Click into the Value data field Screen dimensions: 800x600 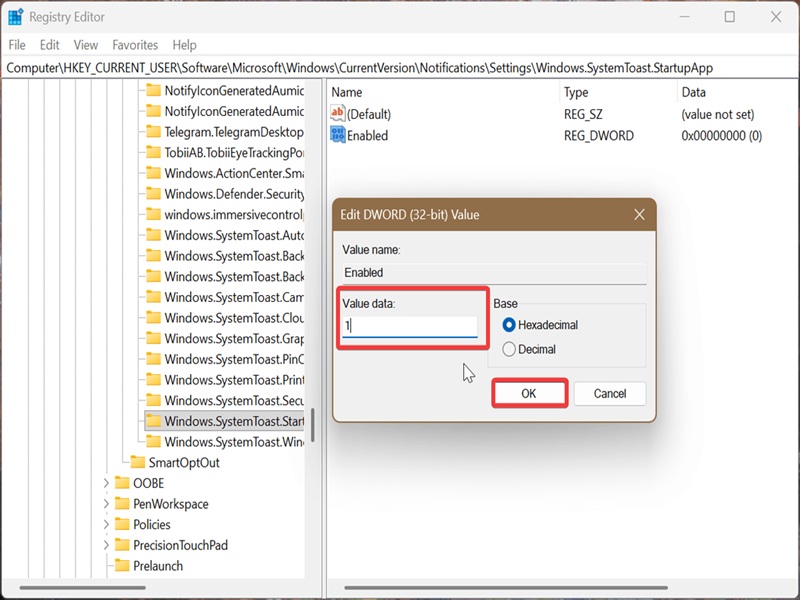[410, 326]
